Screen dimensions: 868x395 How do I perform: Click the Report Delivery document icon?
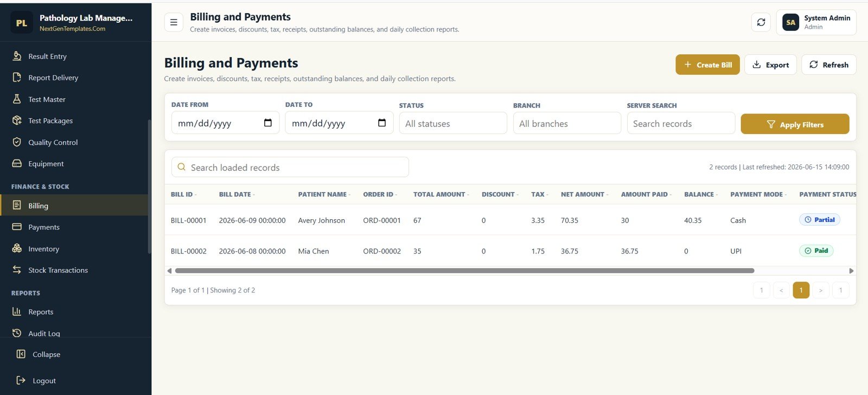(x=17, y=78)
